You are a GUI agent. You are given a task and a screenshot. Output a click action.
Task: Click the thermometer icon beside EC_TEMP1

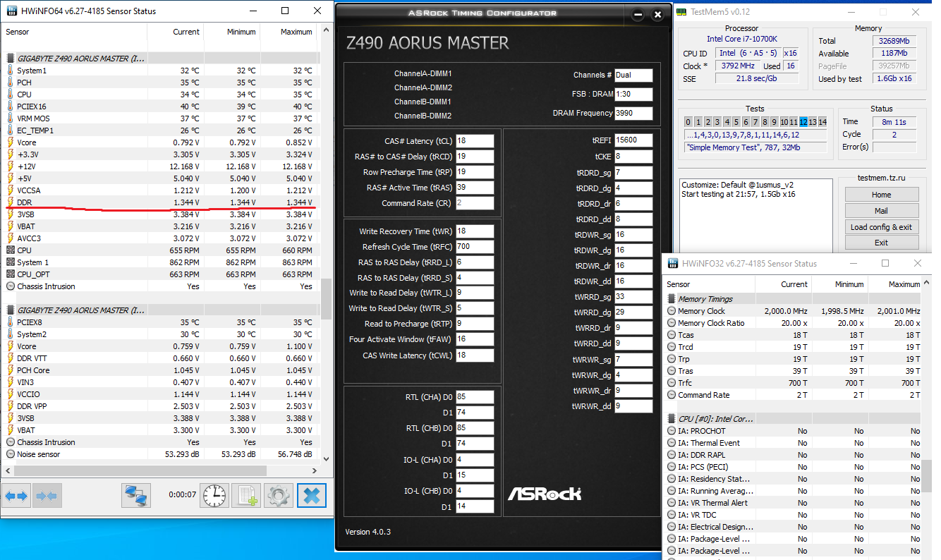tap(11, 130)
